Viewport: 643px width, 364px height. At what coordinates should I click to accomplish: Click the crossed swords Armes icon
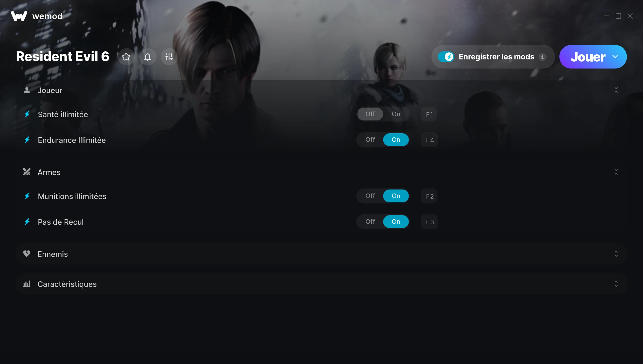click(27, 172)
